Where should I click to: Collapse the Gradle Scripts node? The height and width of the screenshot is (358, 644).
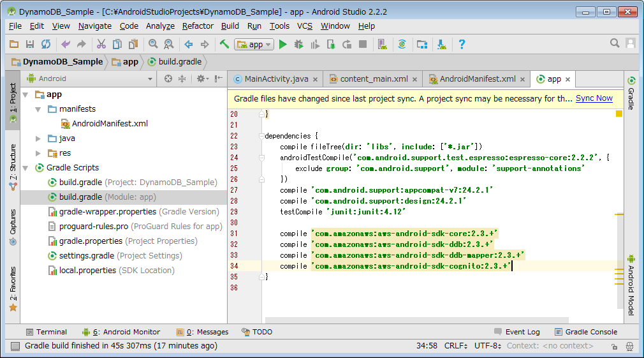pos(26,168)
